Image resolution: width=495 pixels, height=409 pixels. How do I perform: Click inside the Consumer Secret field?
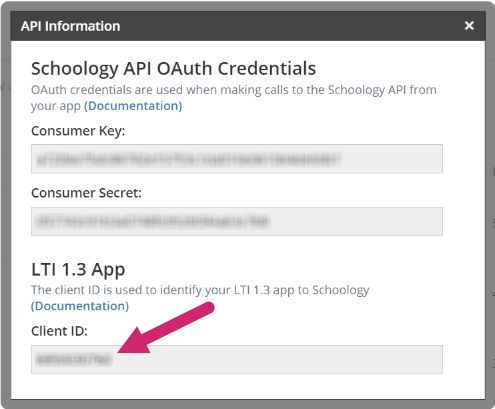(237, 222)
